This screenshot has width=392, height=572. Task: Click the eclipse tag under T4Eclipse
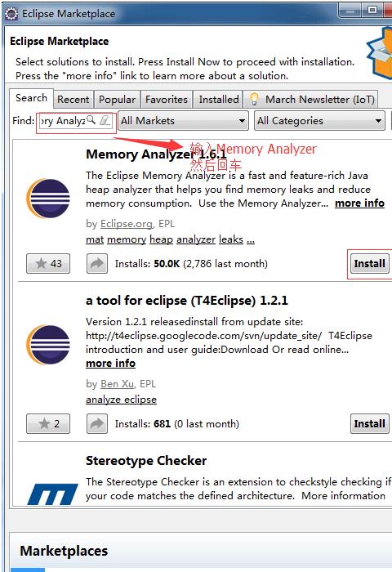point(140,400)
